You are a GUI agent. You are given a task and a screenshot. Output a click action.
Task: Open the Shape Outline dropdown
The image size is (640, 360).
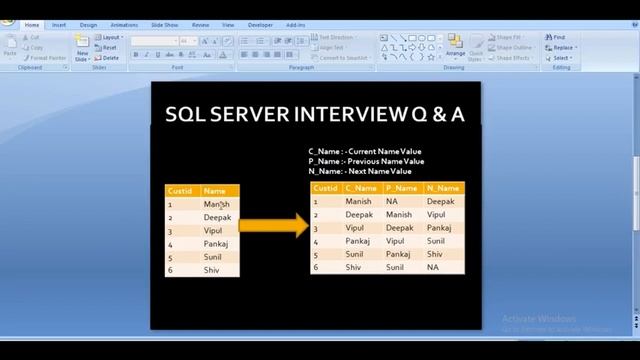click(x=511, y=48)
